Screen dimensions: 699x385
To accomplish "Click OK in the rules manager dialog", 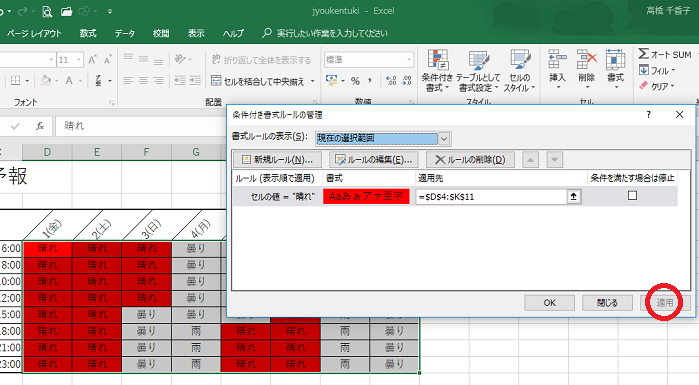I will pos(549,303).
